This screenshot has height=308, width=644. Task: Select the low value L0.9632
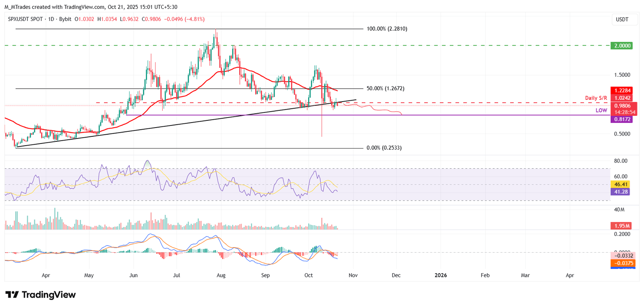pyautogui.click(x=129, y=19)
